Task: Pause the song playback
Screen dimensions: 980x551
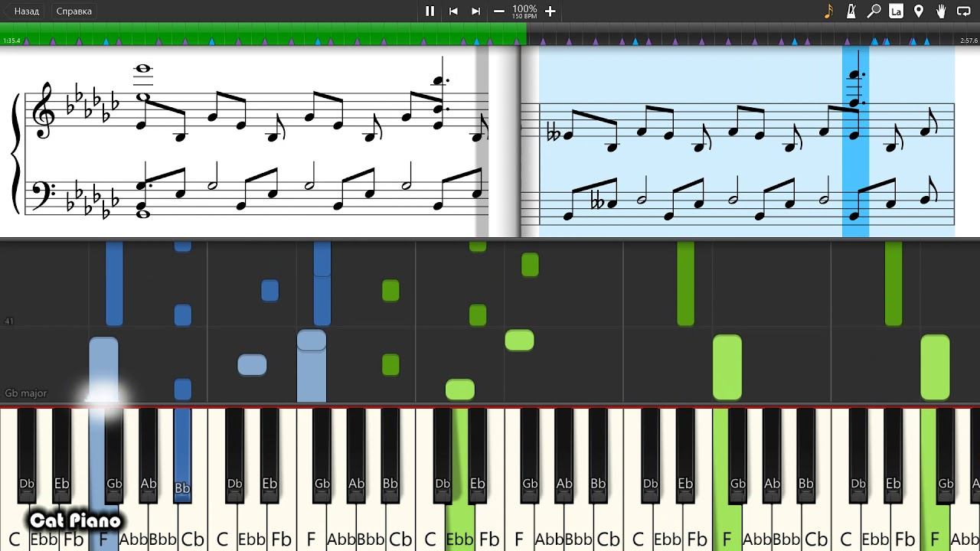Action: pyautogui.click(x=430, y=11)
